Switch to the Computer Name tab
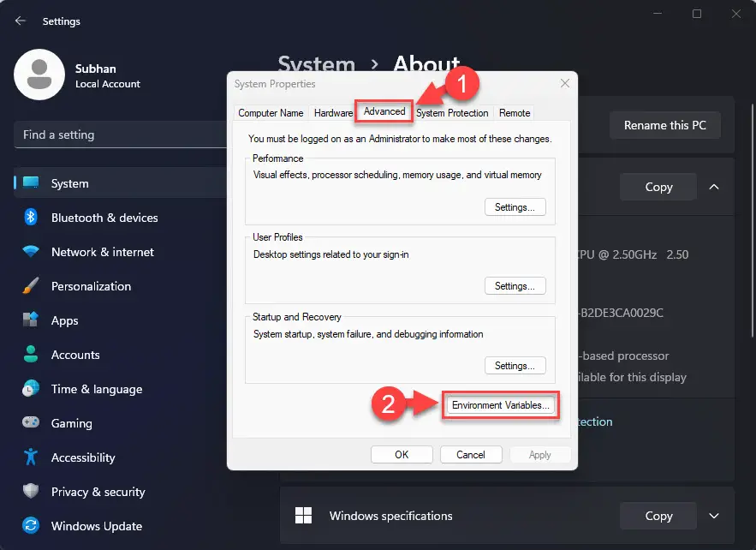756x550 pixels. pos(270,112)
